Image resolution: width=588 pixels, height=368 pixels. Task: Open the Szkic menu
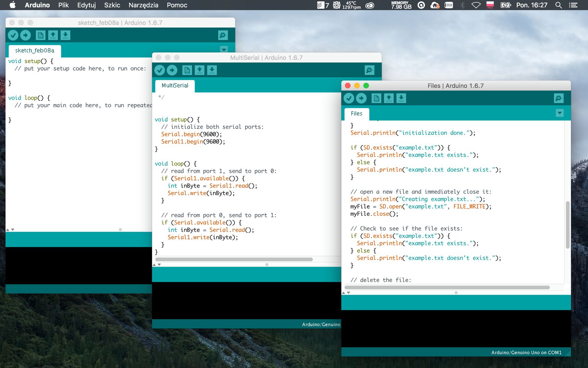[x=112, y=5]
